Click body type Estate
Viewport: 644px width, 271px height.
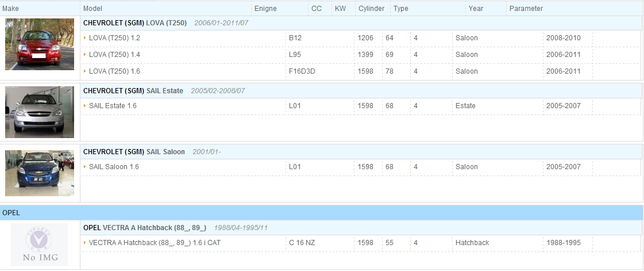465,106
